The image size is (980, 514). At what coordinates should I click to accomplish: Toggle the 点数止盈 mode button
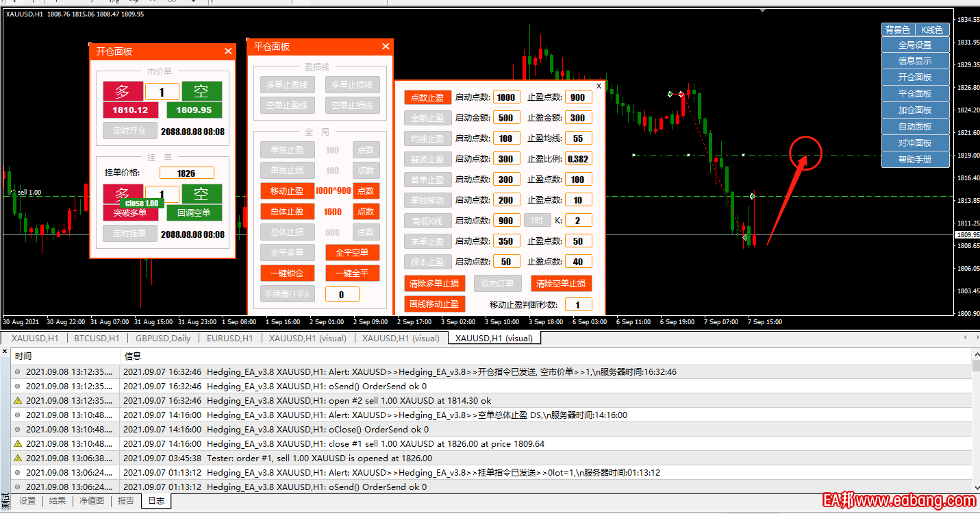[x=427, y=97]
